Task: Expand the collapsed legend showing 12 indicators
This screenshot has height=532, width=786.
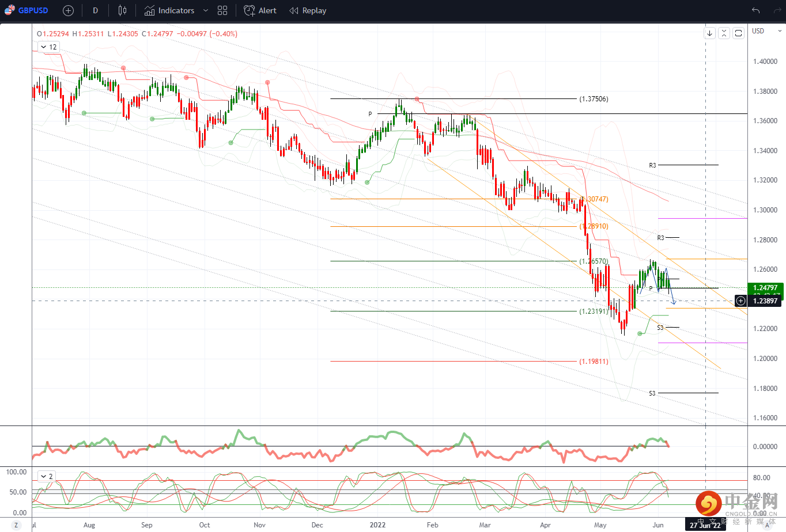Action: [48, 47]
